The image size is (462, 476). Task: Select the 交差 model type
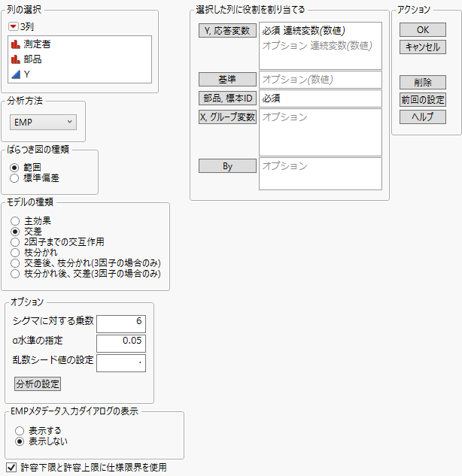point(15,232)
